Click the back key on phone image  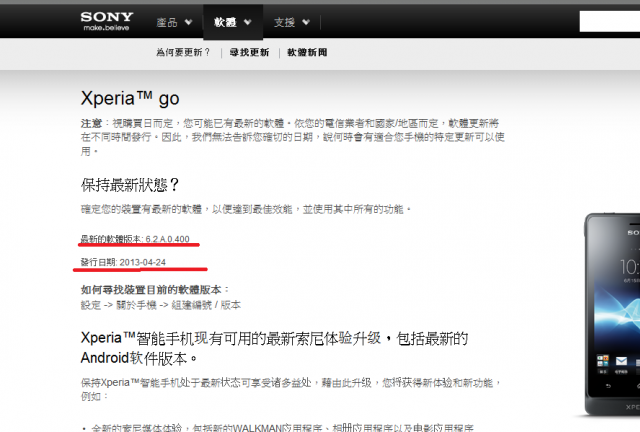[608, 386]
